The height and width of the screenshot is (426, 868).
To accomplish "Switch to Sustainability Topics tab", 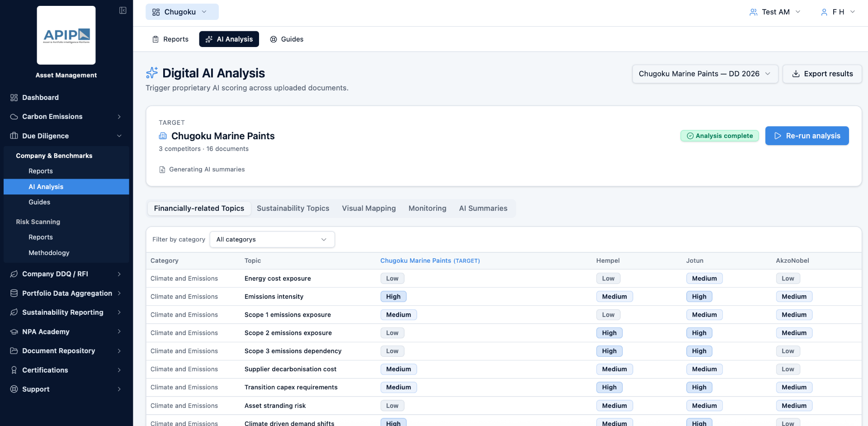I will [293, 208].
